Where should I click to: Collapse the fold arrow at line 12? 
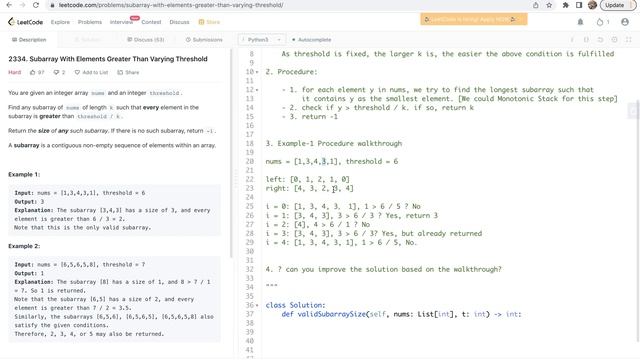257,90
